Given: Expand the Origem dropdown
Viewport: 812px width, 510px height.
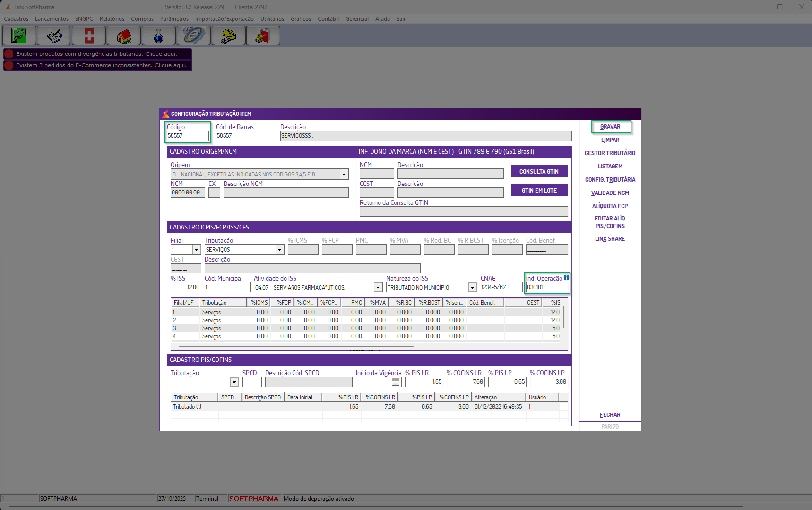Looking at the screenshot, I should pos(344,175).
